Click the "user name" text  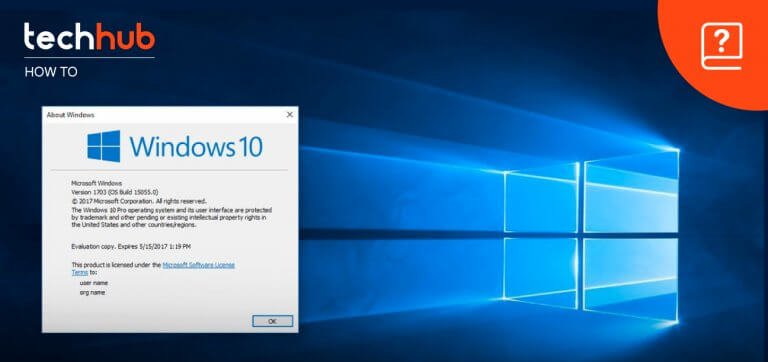pyautogui.click(x=94, y=283)
